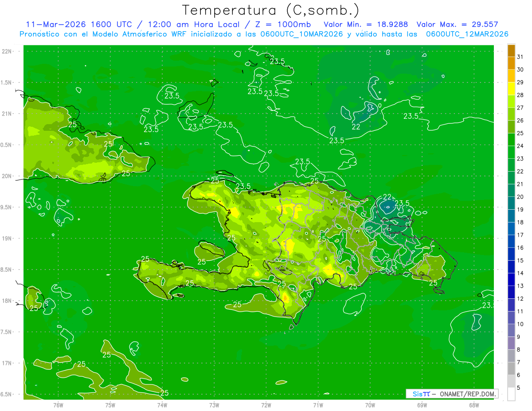Click the "24" value on the color scale
The height and width of the screenshot is (411, 532).
[520, 146]
